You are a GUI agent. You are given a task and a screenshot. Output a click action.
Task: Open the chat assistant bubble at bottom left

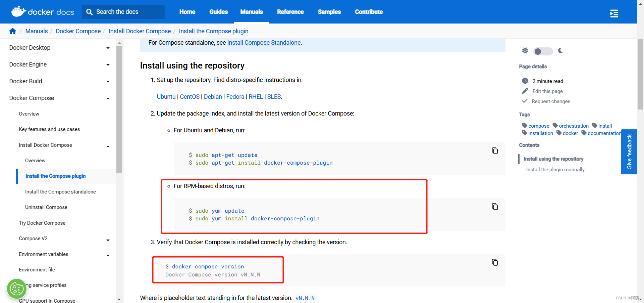coord(16,289)
